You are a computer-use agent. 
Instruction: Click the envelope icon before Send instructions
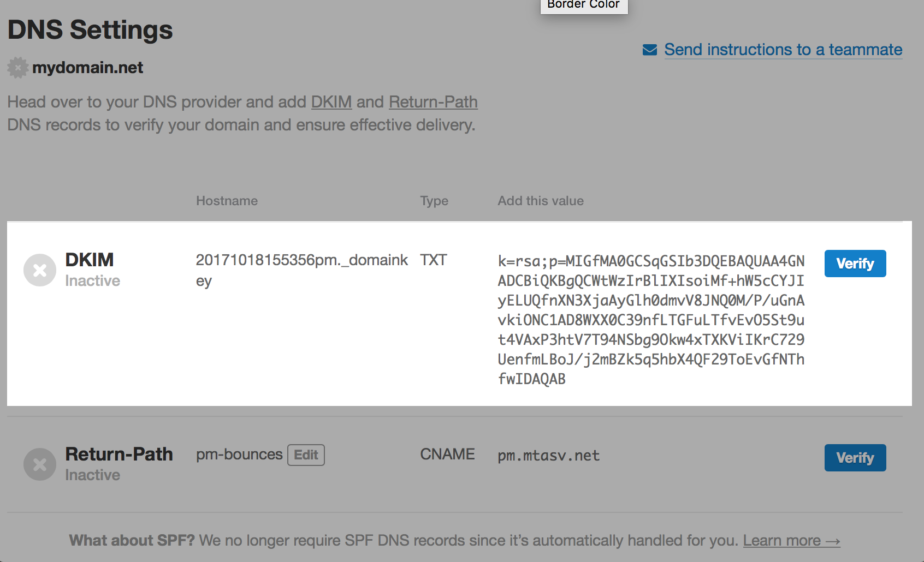point(649,49)
